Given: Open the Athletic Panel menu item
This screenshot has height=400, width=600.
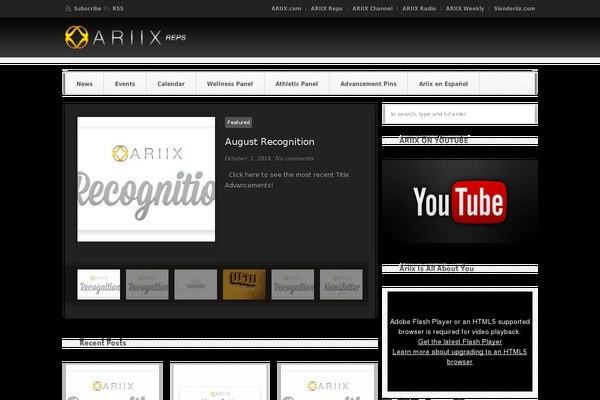Looking at the screenshot, I should [x=297, y=83].
